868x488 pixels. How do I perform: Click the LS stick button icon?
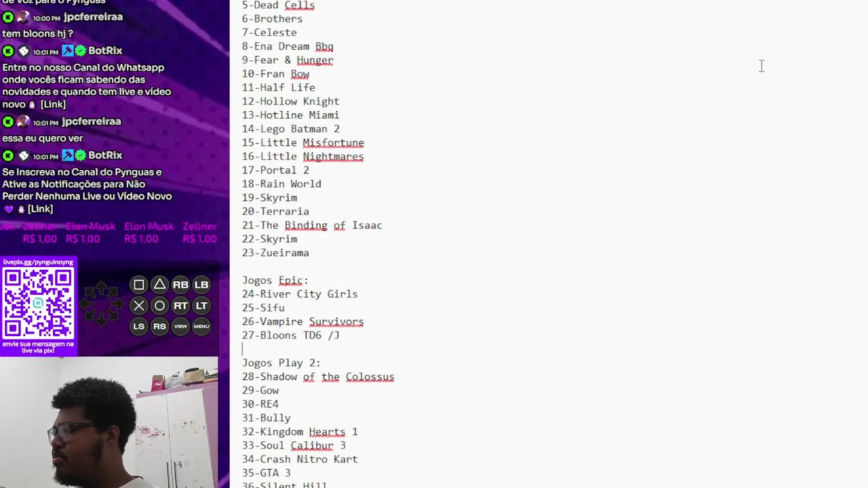(139, 326)
